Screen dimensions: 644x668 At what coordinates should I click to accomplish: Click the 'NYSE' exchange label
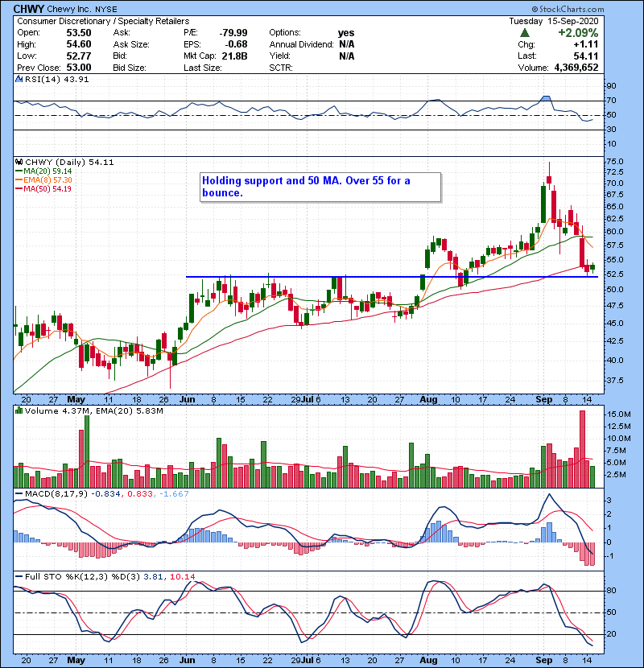point(106,9)
